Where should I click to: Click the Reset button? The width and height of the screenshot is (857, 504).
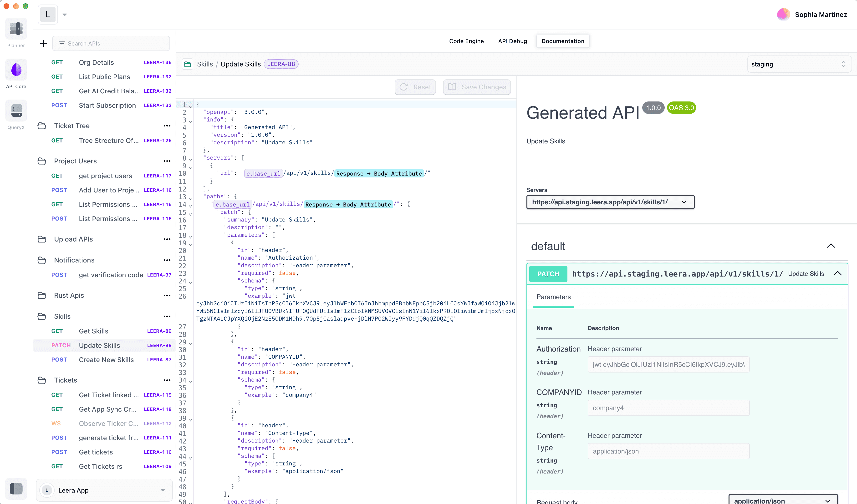click(x=415, y=87)
